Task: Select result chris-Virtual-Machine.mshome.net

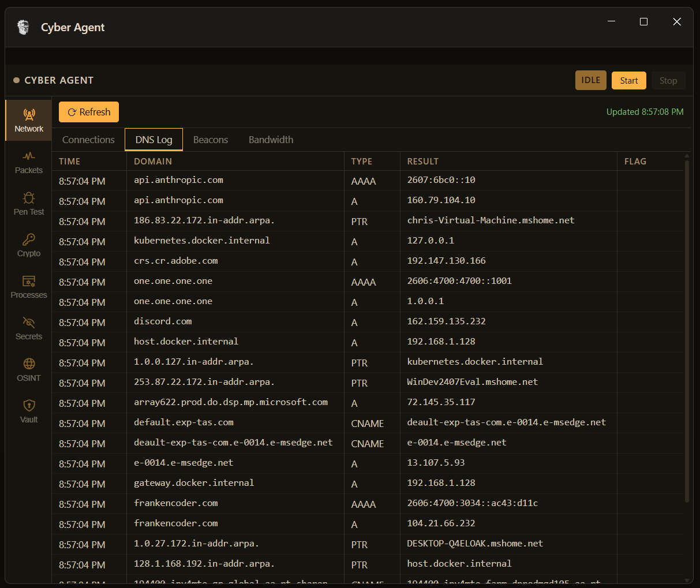Action: click(x=491, y=220)
